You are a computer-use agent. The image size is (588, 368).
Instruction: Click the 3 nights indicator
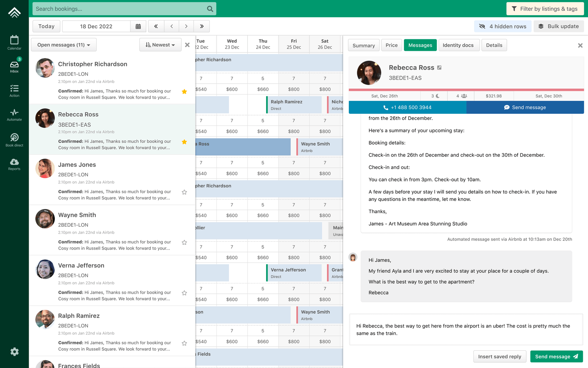point(435,96)
